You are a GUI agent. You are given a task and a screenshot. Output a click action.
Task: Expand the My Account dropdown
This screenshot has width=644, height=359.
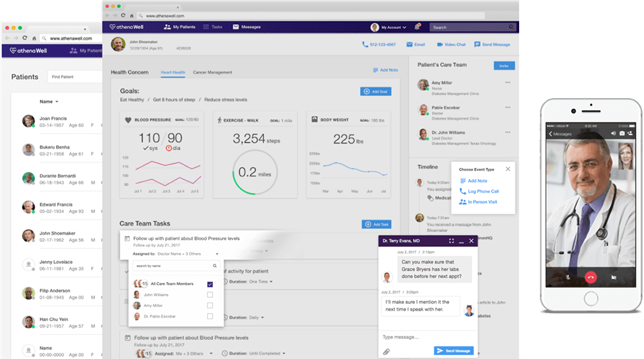pos(388,28)
